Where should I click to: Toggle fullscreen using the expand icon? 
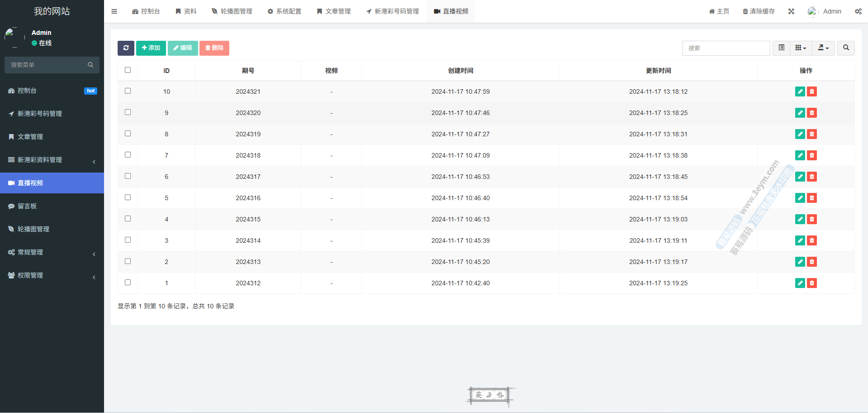[x=791, y=11]
